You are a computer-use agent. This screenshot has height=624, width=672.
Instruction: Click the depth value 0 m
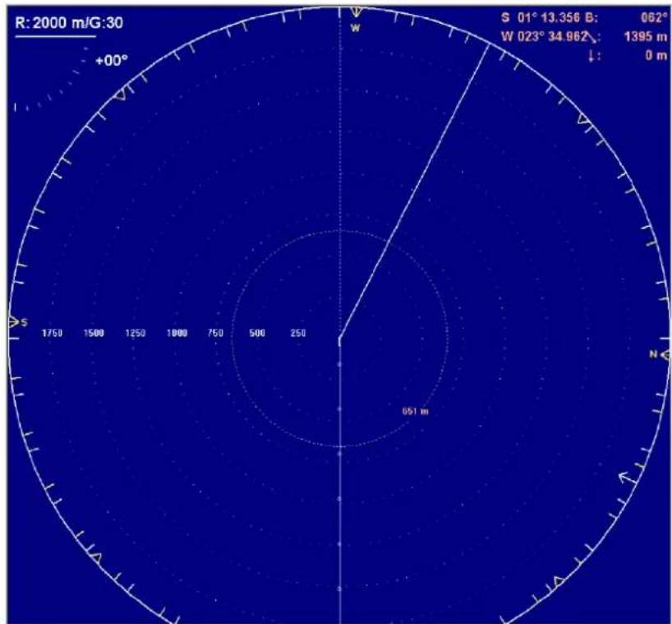(656, 55)
